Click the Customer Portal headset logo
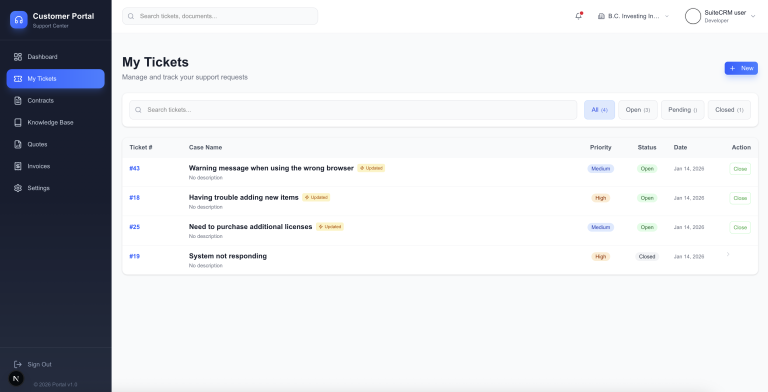Screen dimensions: 768x392 tap(19, 20)
